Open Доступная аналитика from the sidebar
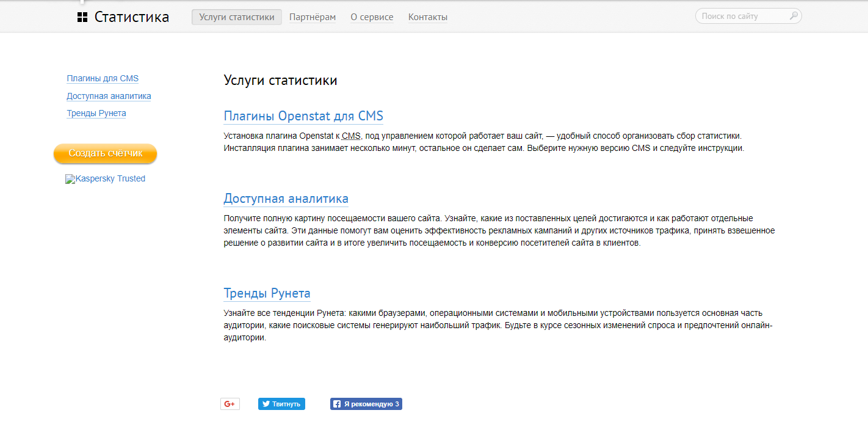Screen dimensions: 868x421 (x=109, y=96)
